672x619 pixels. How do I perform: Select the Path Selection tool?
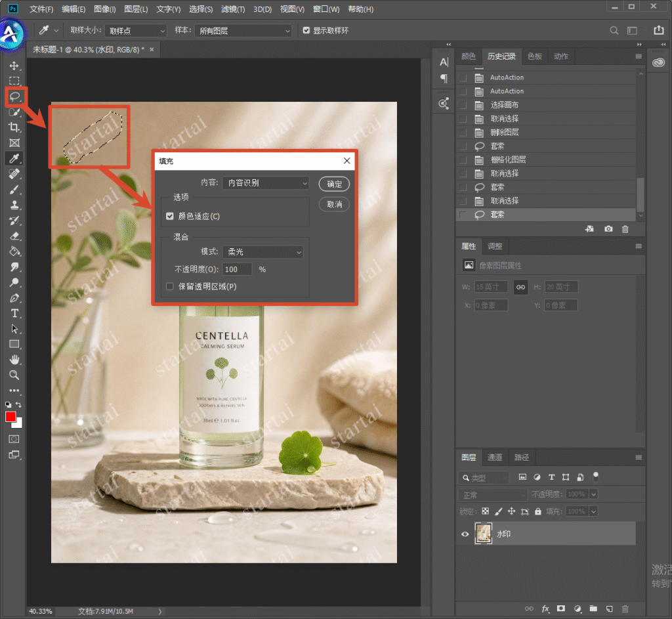pos(14,329)
